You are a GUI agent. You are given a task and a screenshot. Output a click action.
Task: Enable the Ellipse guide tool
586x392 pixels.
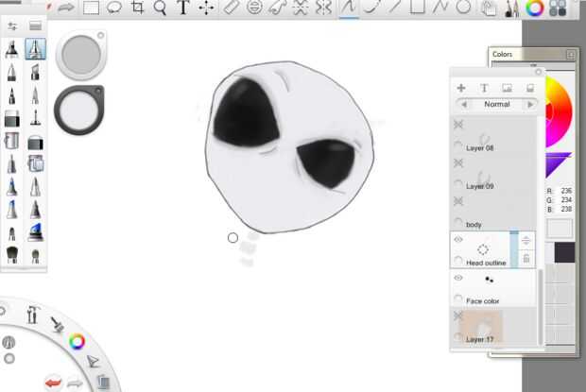254,8
